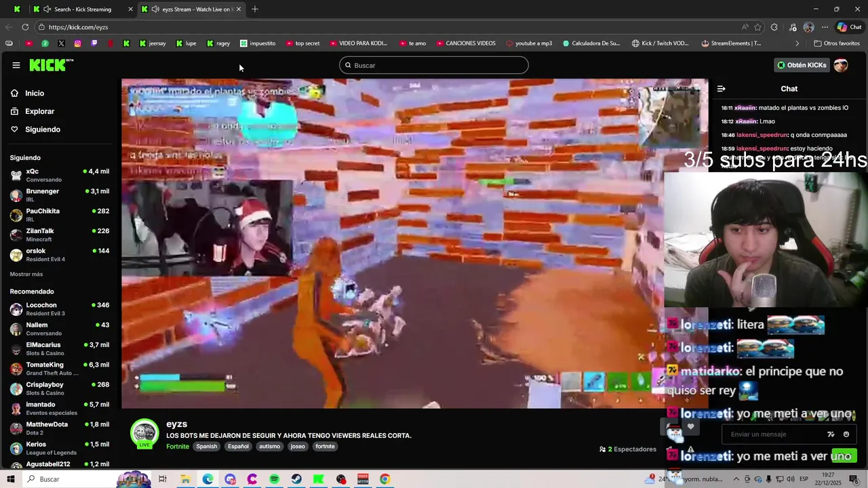The height and width of the screenshot is (488, 868).
Task: Open the StreamElements bookmark
Action: tap(732, 43)
